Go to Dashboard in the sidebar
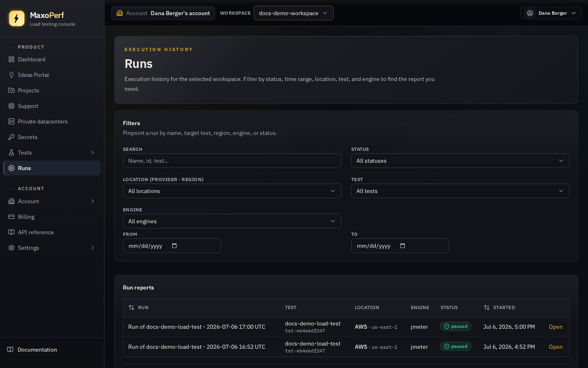 click(x=52, y=59)
